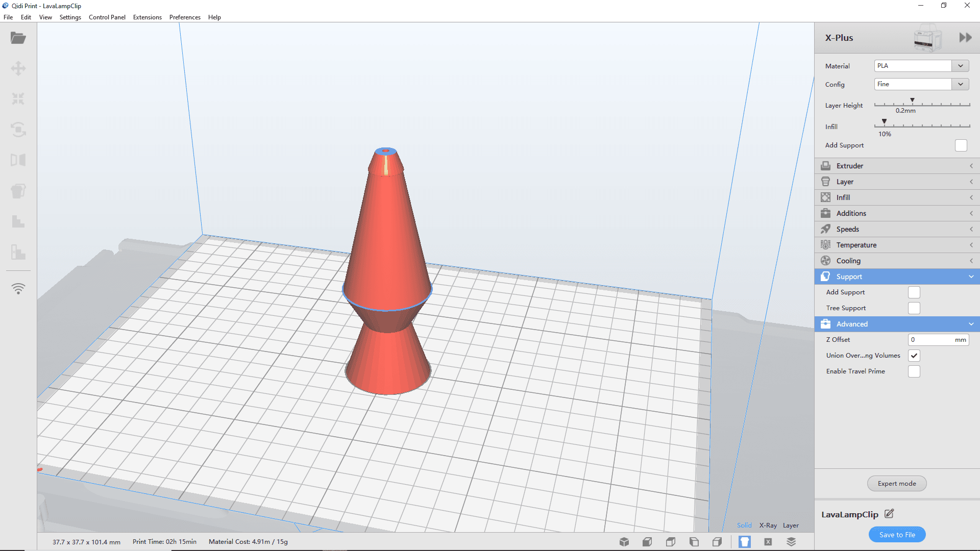The height and width of the screenshot is (551, 980).
Task: Open per-model settings cup icon
Action: 18,191
